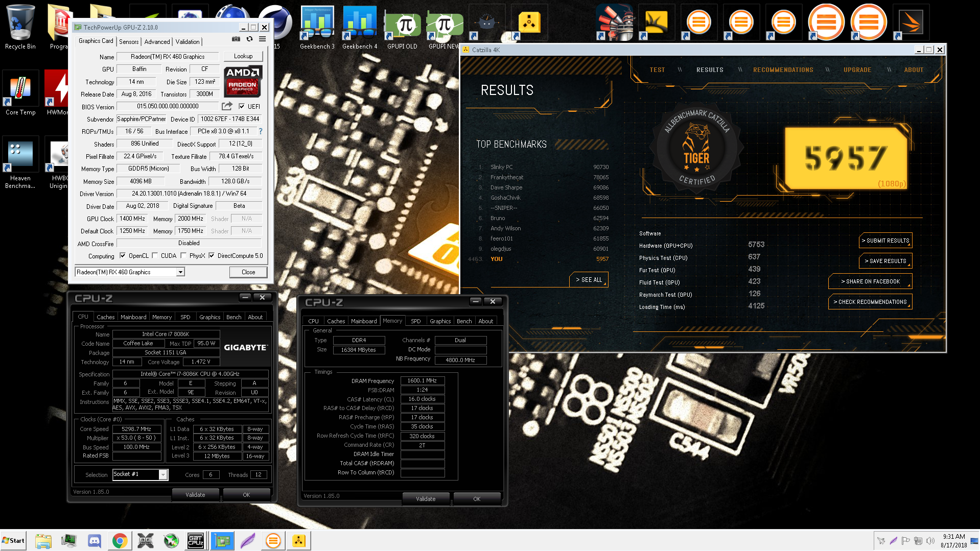Image resolution: width=980 pixels, height=551 pixels.
Task: Click Validate in the left CPU-Z window
Action: [195, 495]
